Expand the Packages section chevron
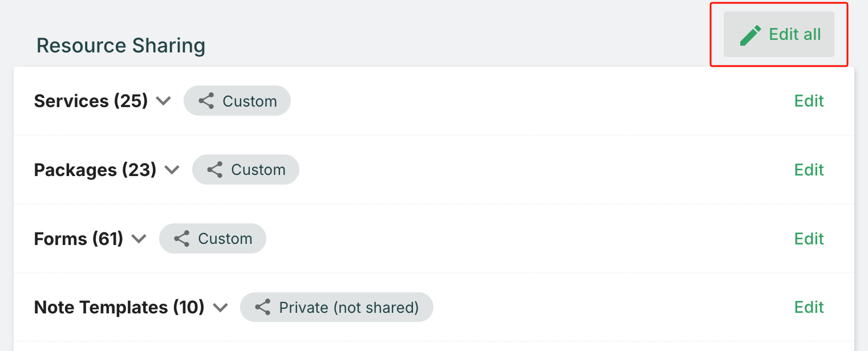This screenshot has width=868, height=351. click(x=172, y=170)
